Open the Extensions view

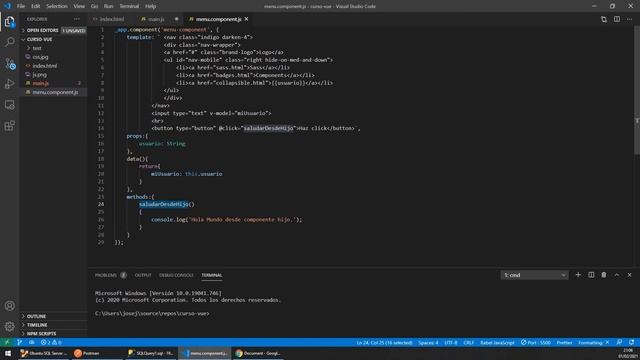[9, 126]
